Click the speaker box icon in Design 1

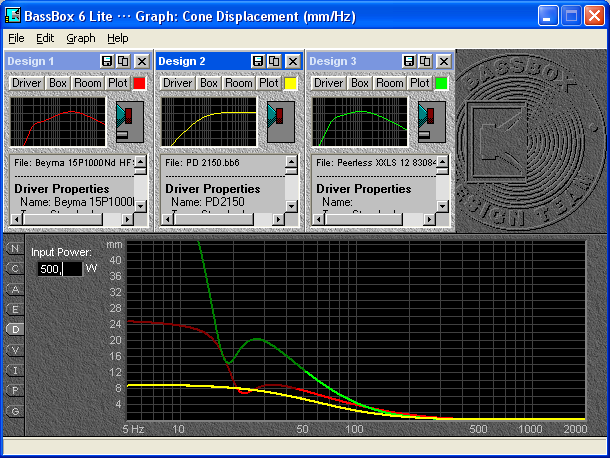coord(130,122)
